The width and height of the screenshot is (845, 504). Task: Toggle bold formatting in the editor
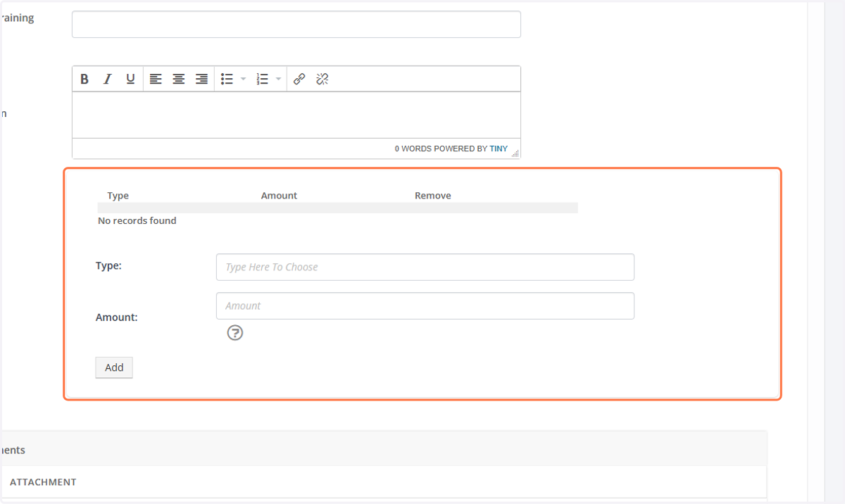84,79
